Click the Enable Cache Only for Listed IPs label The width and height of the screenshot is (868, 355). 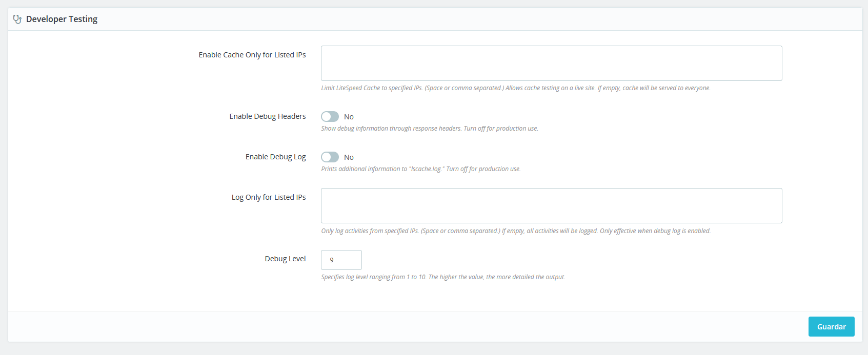(x=252, y=55)
